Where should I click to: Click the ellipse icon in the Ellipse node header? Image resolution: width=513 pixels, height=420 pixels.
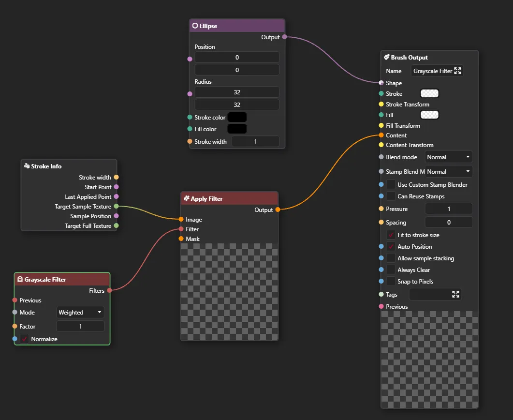click(195, 25)
